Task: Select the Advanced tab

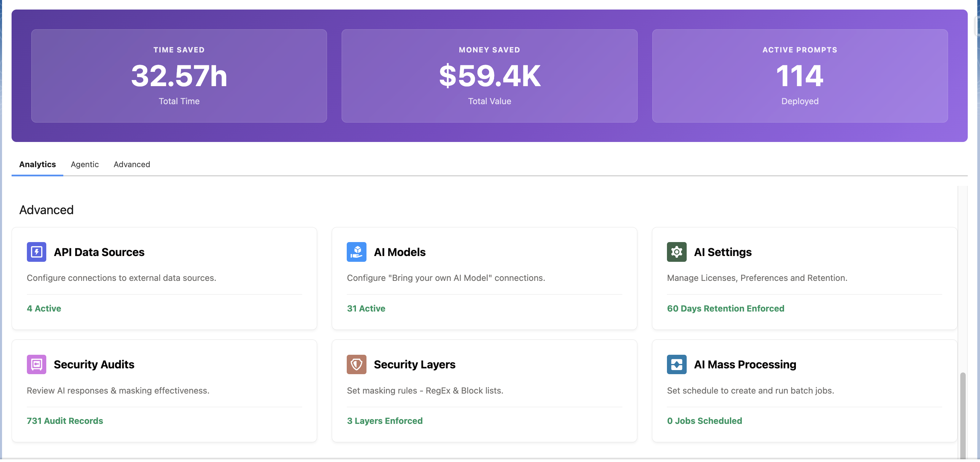Action: (132, 165)
